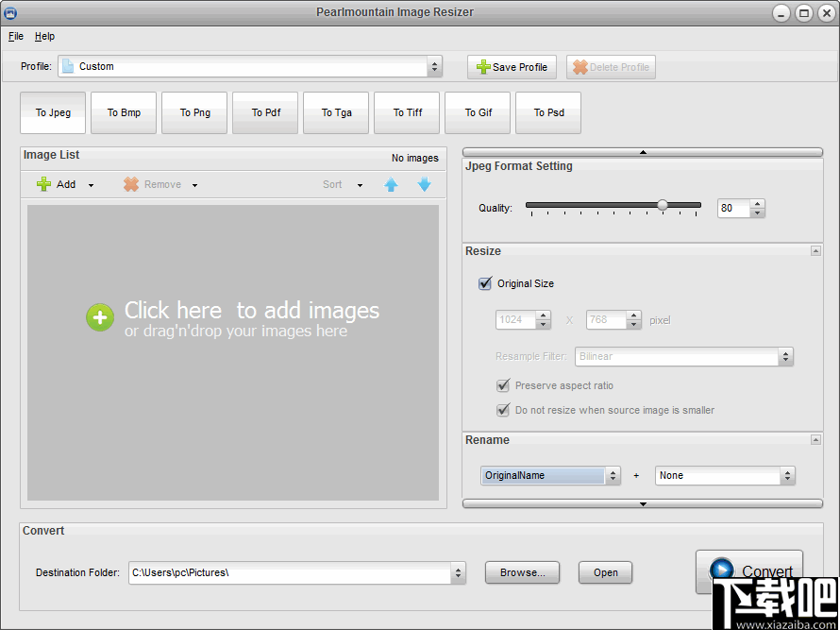
Task: Switch to the To Png tab
Action: (193, 112)
